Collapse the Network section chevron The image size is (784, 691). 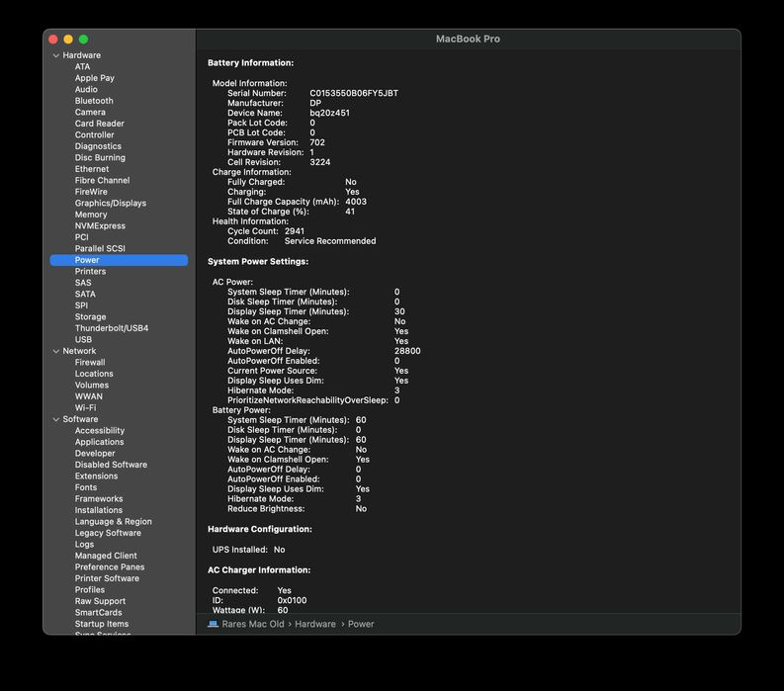tap(56, 351)
